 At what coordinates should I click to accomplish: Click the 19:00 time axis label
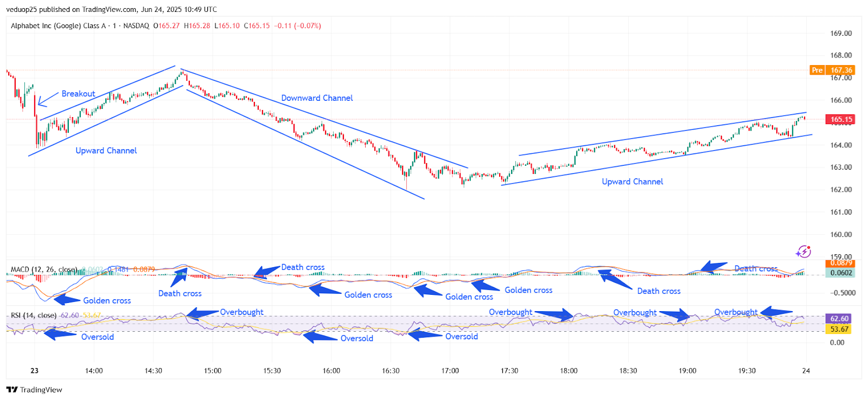[x=687, y=371]
